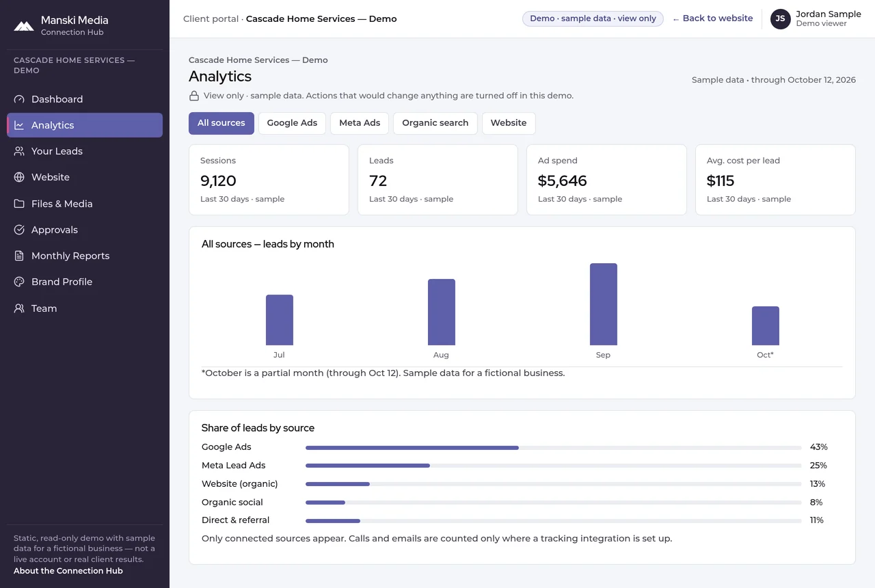Click the Organic social 8% bar
This screenshot has height=588, width=875.
click(554, 503)
